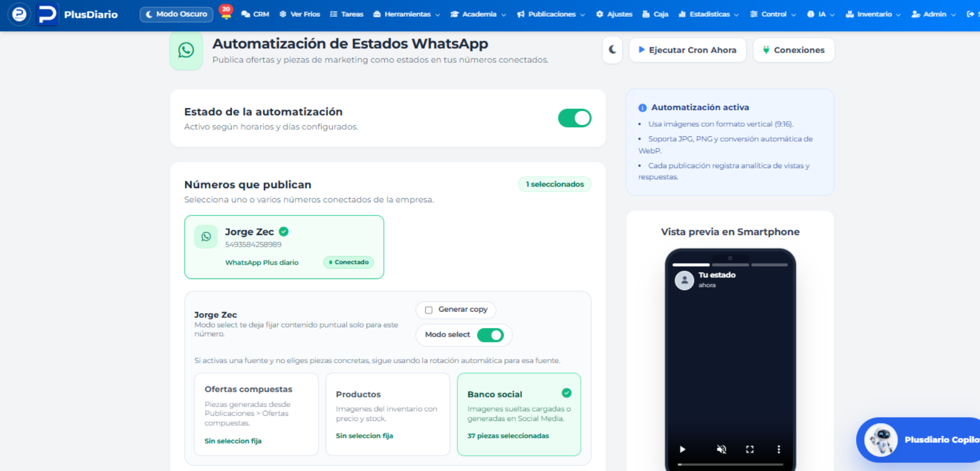This screenshot has height=471, width=980.
Task: Click the Conexiones button
Action: (794, 50)
